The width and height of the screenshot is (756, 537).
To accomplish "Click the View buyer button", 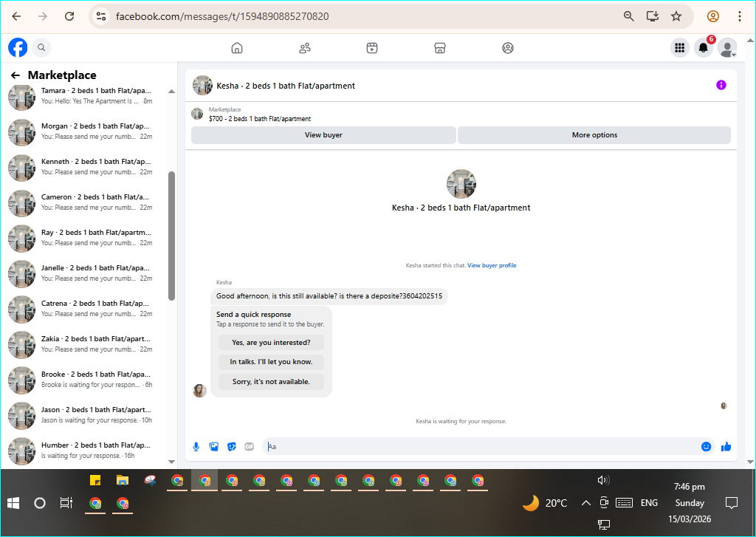I will click(x=323, y=135).
